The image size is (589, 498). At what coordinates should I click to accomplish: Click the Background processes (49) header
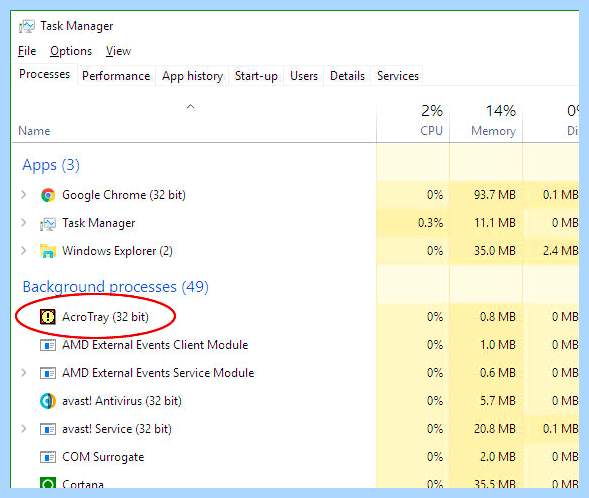116,287
